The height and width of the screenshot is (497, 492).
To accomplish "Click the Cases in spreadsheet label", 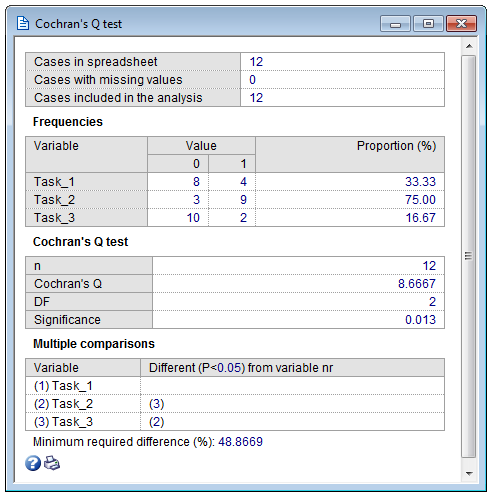I will point(96,62).
